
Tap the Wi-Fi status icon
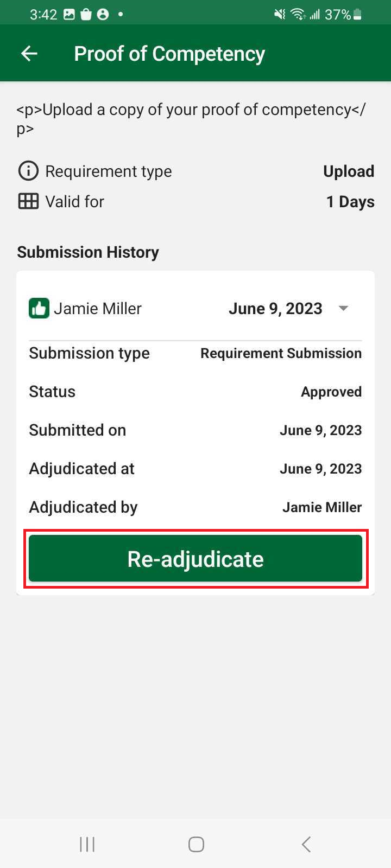(298, 15)
